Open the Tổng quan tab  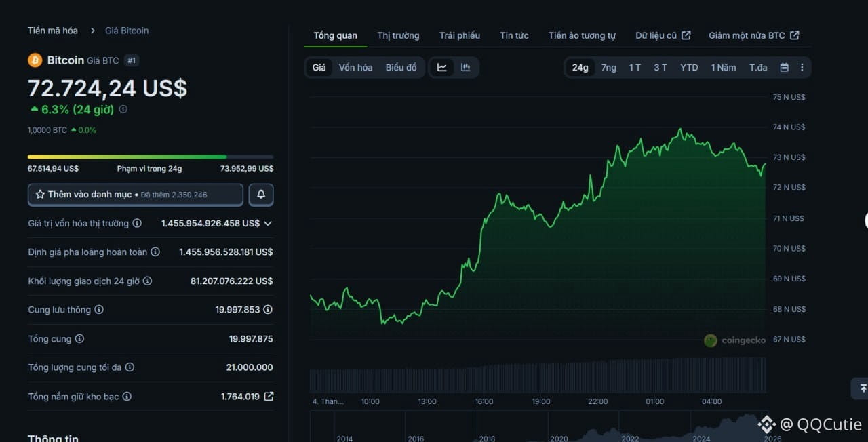click(336, 35)
